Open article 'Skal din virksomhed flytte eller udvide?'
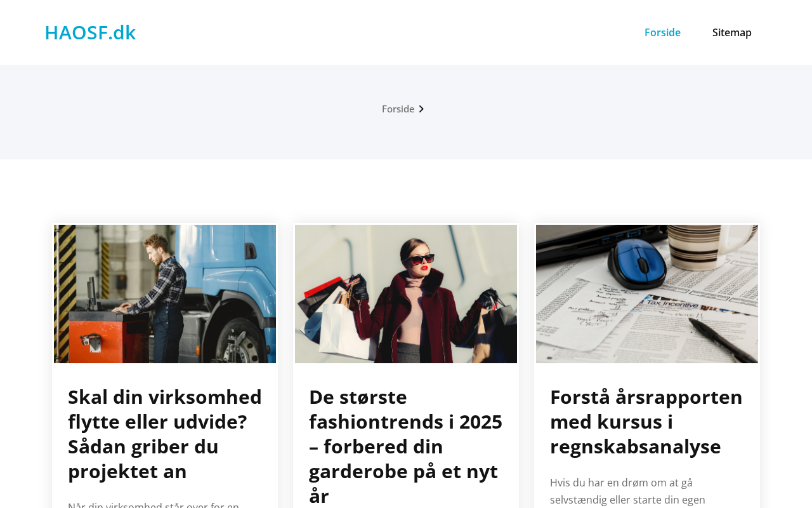 click(165, 434)
